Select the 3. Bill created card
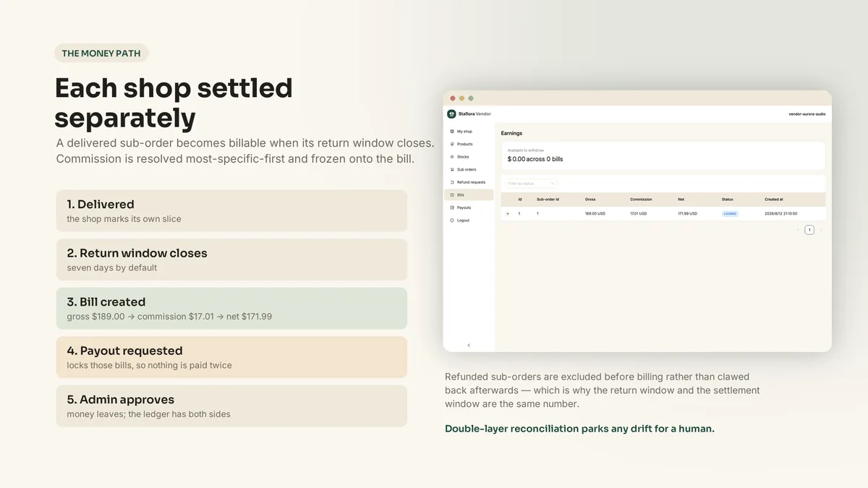Image resolution: width=868 pixels, height=488 pixels. tap(231, 308)
